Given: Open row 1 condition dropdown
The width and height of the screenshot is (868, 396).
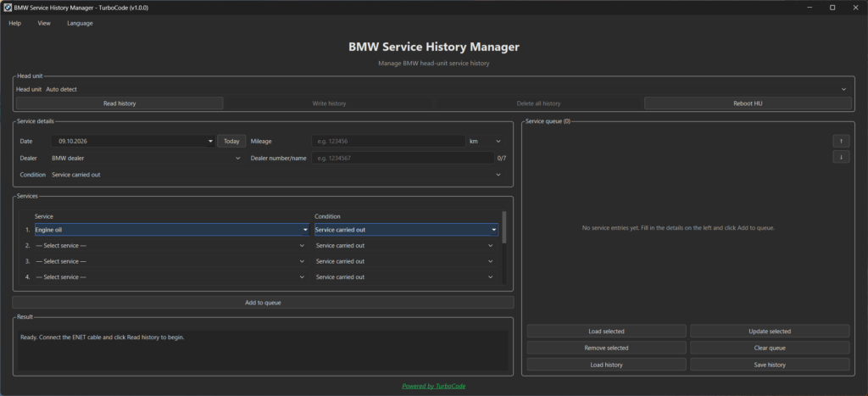Looking at the screenshot, I should (406, 229).
